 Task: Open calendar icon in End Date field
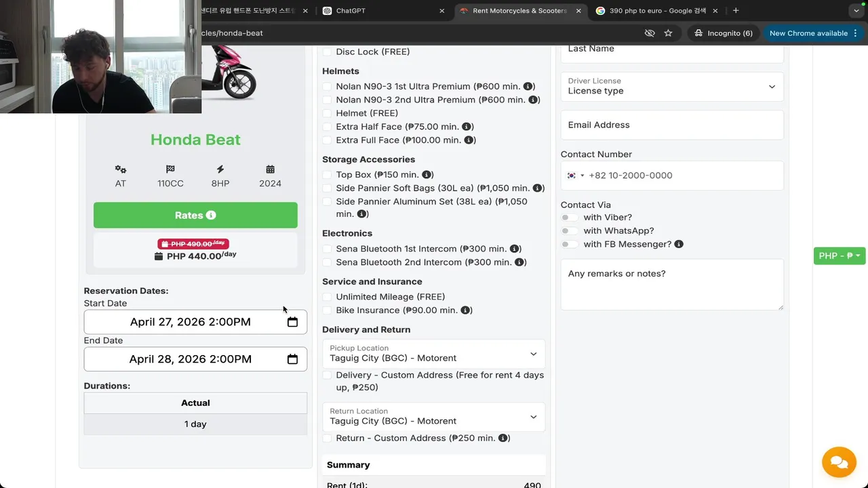point(292,359)
